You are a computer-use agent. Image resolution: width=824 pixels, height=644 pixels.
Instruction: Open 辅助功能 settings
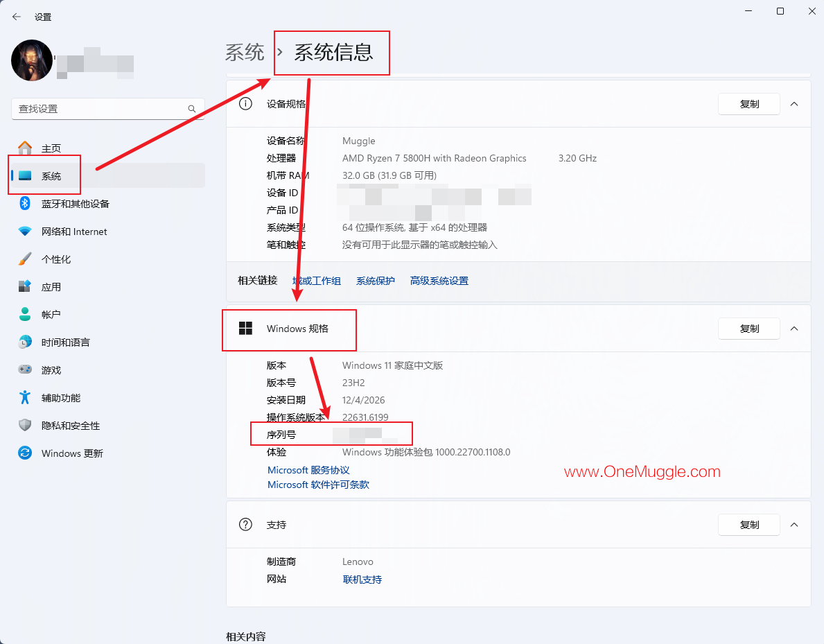pos(107,398)
